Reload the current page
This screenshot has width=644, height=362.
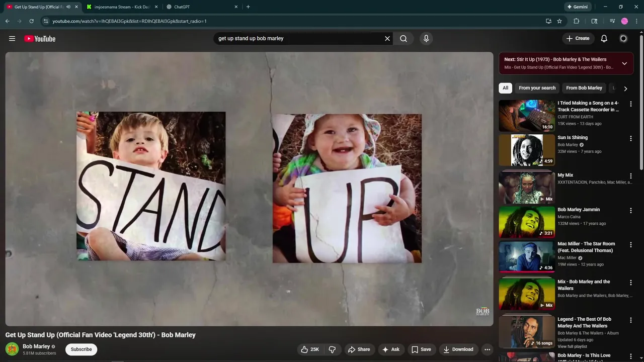pos(31,21)
